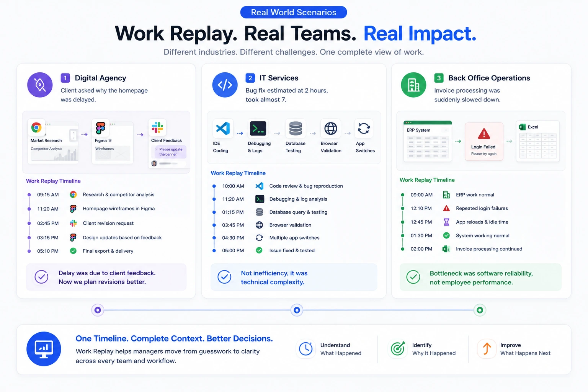This screenshot has width=588, height=392.
Task: Click green check beside System working normal
Action: [446, 235]
